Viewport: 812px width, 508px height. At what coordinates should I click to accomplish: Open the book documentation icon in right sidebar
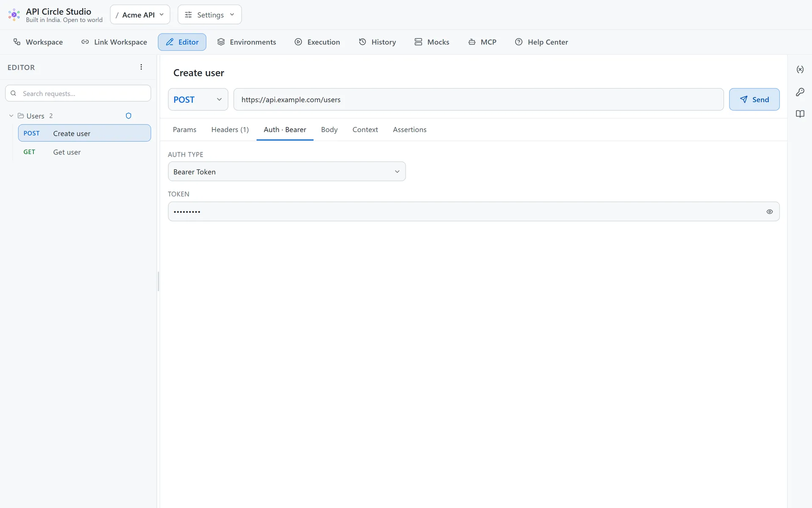pos(800,114)
